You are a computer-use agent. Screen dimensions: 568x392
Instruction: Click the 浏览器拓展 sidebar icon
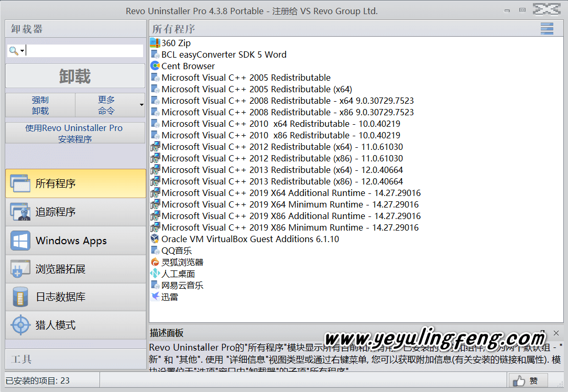click(20, 269)
